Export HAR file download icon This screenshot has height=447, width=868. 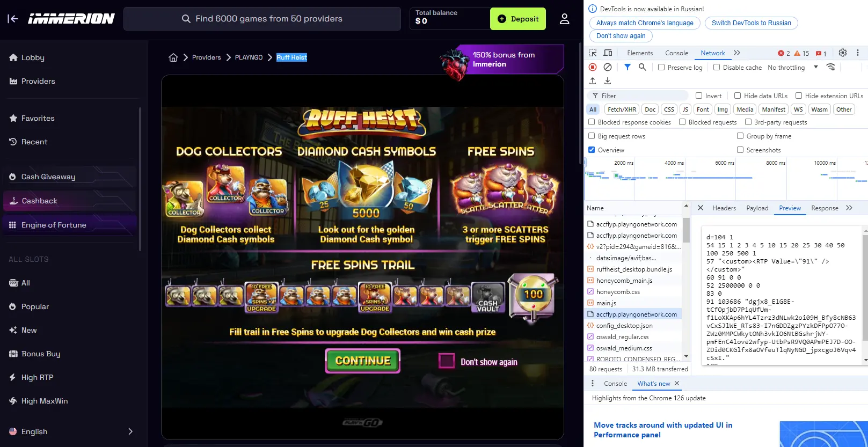[x=608, y=81]
